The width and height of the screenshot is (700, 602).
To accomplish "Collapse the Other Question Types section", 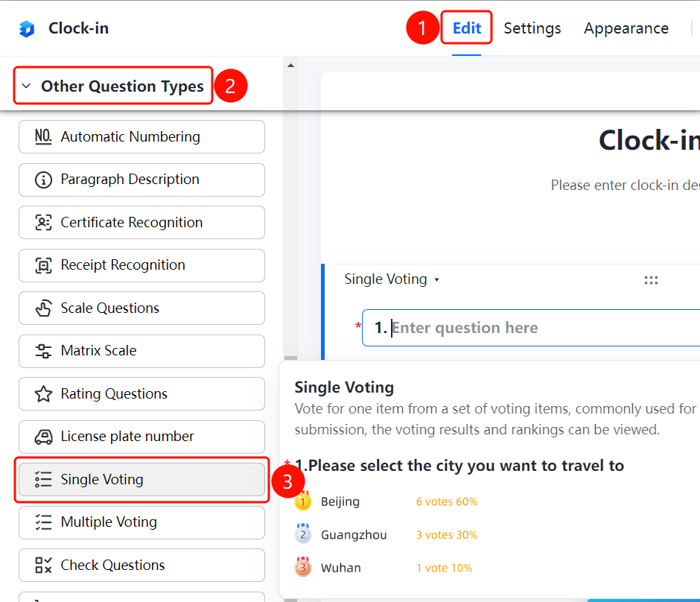I will click(113, 86).
